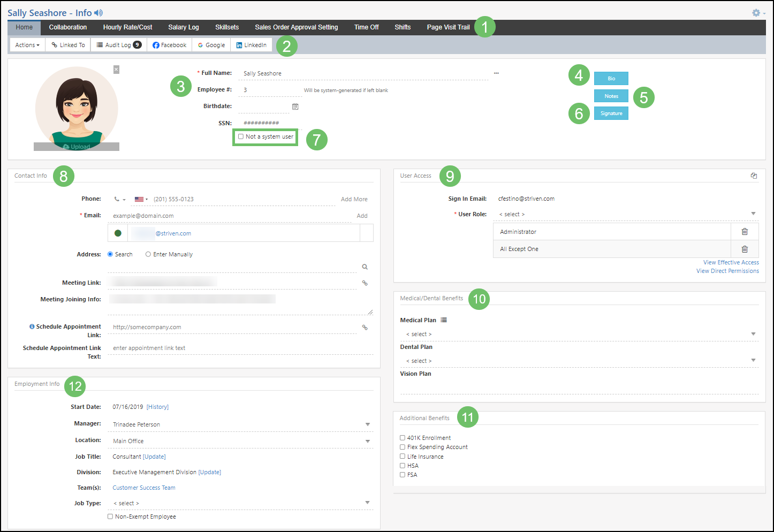Screen dimensions: 774x532
Task: Check the 401K Enrollment benefit
Action: pyautogui.click(x=403, y=437)
